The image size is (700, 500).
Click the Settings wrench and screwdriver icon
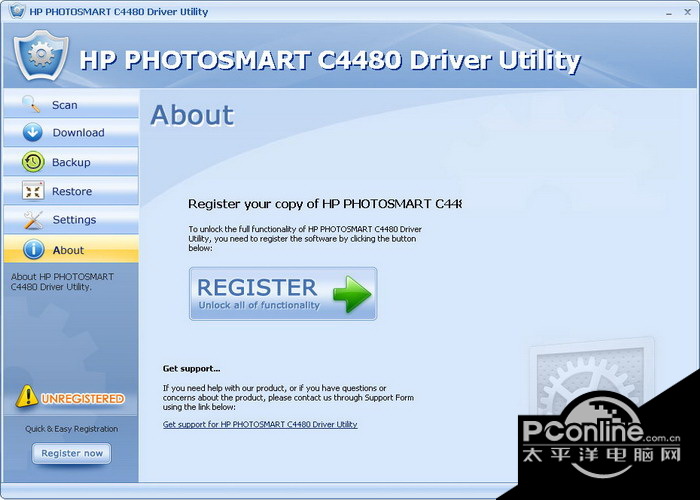[33, 220]
